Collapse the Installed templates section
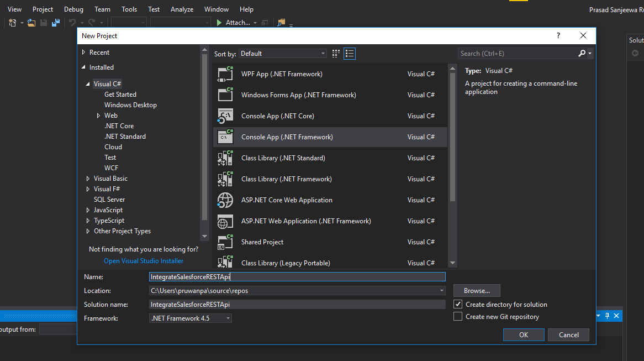 point(83,67)
